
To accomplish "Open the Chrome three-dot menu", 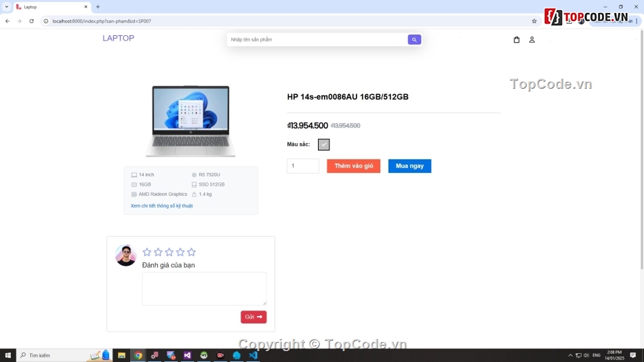I will [x=637, y=21].
